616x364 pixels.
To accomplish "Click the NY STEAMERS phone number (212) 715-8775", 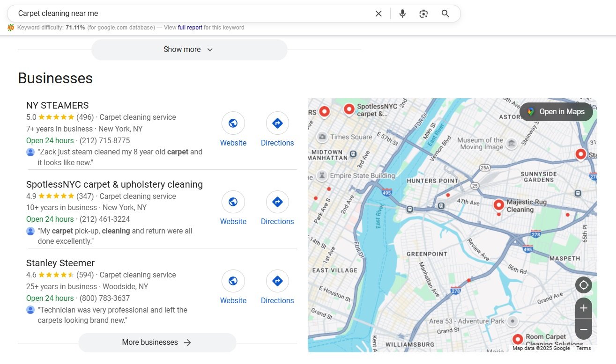I will point(105,140).
